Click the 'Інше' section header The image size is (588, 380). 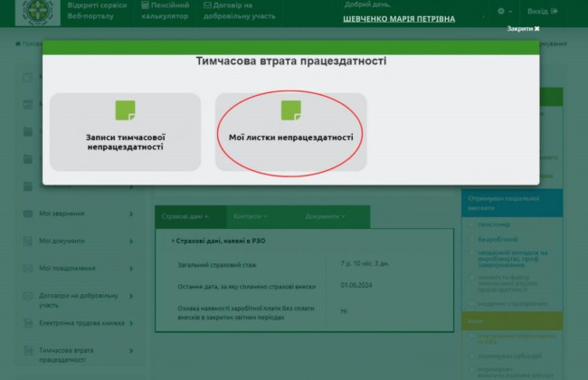click(512, 321)
